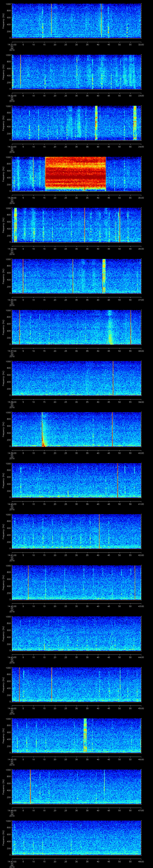
Task: Click the bright band near 57s in 14:33:00 spectrogram
Action: coord(135,123)
